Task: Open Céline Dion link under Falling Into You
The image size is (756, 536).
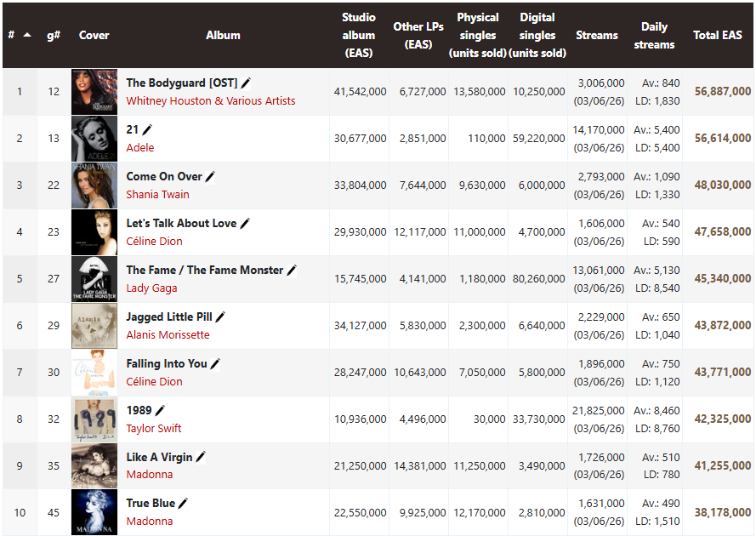Action: pos(154,382)
